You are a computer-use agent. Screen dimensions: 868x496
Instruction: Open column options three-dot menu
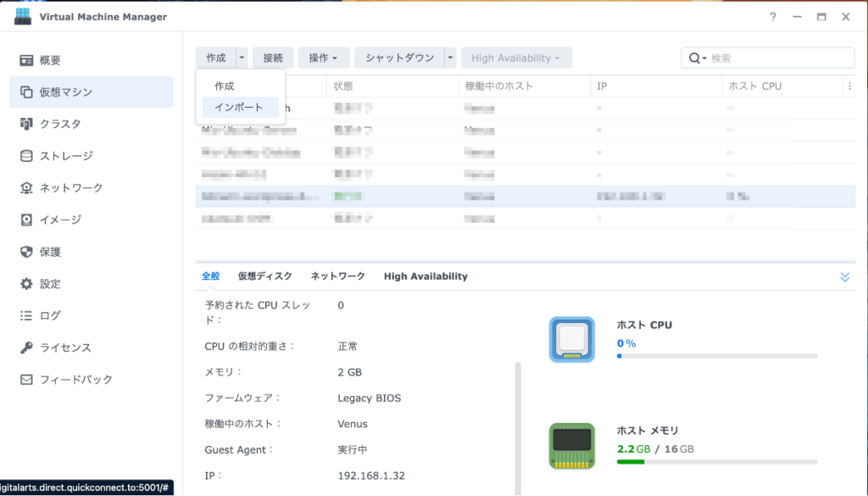tap(849, 86)
